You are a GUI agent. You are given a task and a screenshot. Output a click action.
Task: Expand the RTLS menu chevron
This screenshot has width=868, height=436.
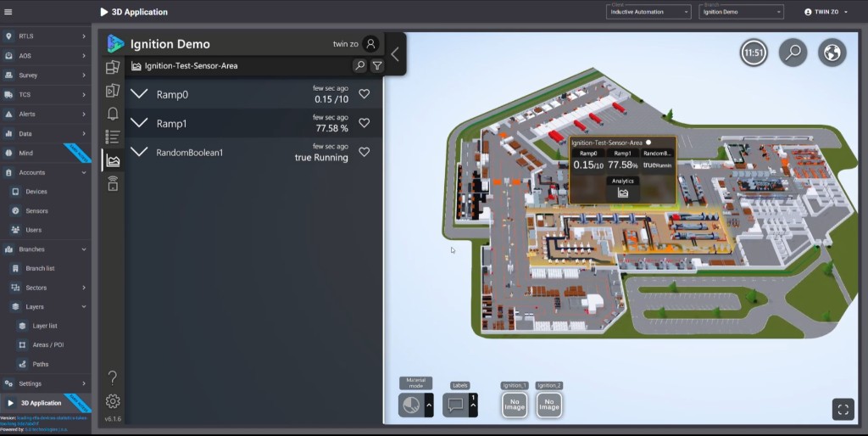pyautogui.click(x=84, y=36)
